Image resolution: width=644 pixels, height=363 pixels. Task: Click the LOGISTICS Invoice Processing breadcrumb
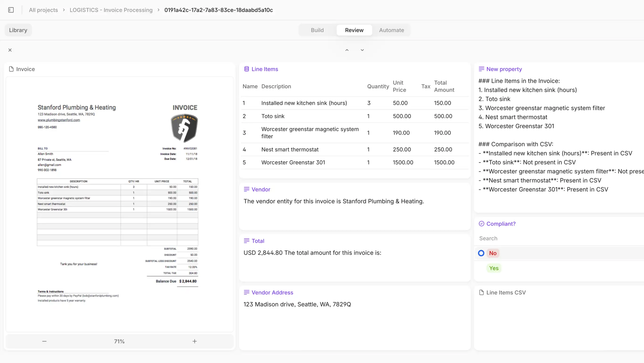coord(111,10)
